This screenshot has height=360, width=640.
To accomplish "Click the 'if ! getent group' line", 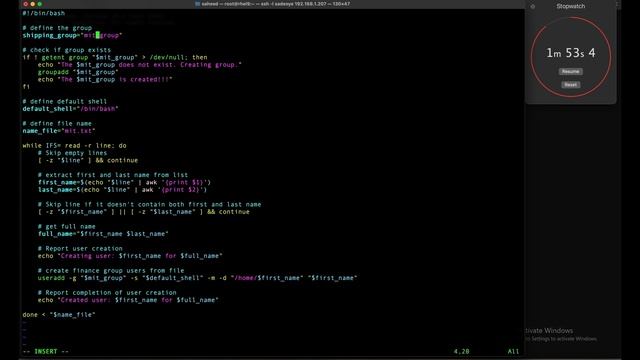I will click(115, 57).
